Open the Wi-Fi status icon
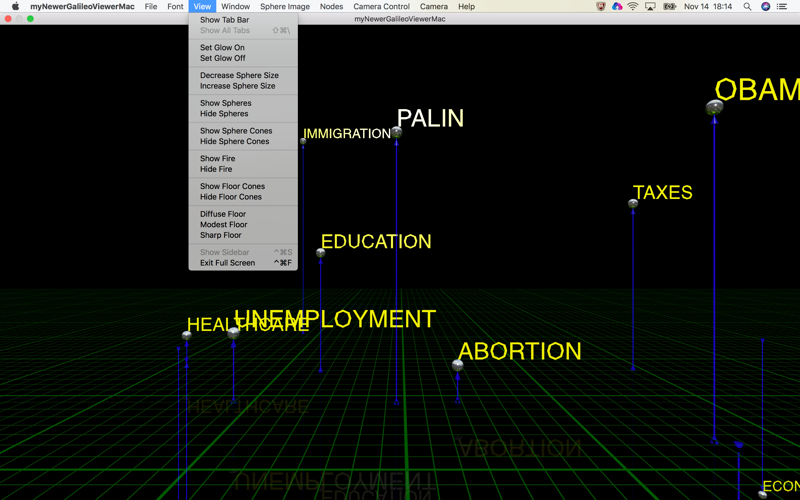The image size is (800, 500). 633,6
